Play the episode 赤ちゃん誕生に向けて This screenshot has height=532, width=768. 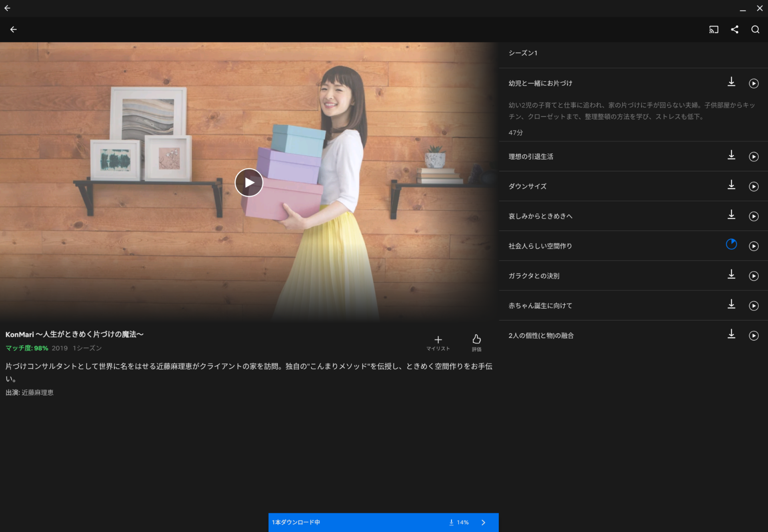click(754, 305)
